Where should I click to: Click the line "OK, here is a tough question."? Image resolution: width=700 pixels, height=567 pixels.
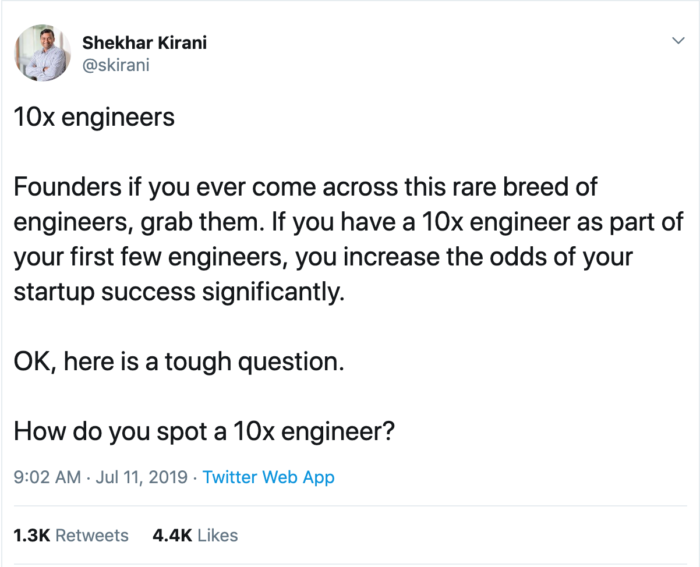point(179,361)
